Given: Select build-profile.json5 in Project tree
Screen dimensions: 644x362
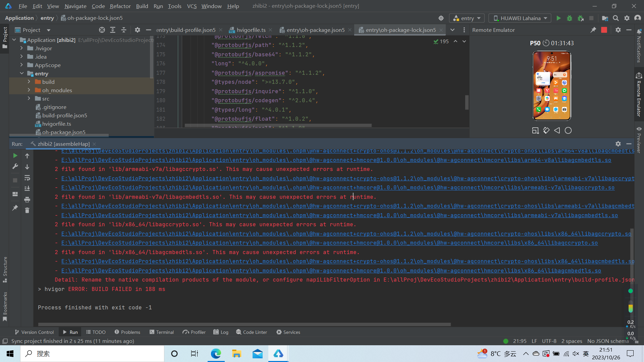Looking at the screenshot, I should [x=64, y=115].
